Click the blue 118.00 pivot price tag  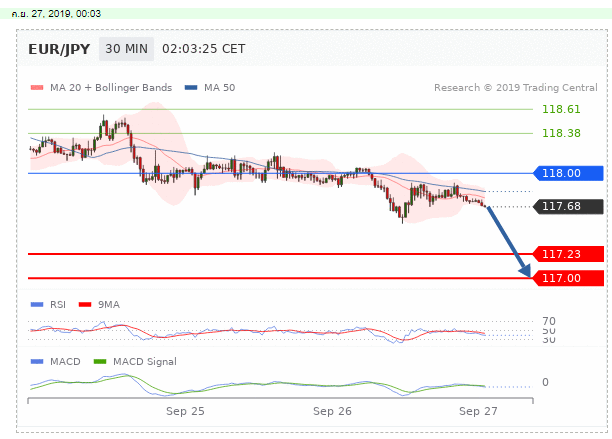click(x=568, y=173)
